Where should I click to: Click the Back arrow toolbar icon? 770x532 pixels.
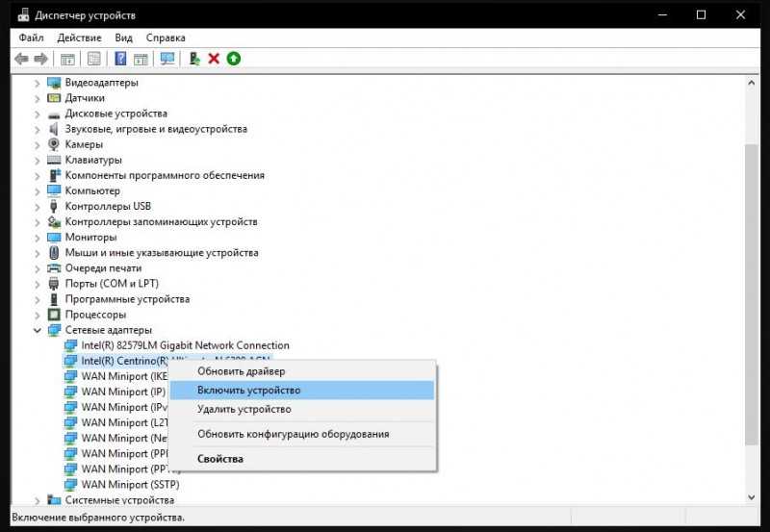[x=21, y=59]
